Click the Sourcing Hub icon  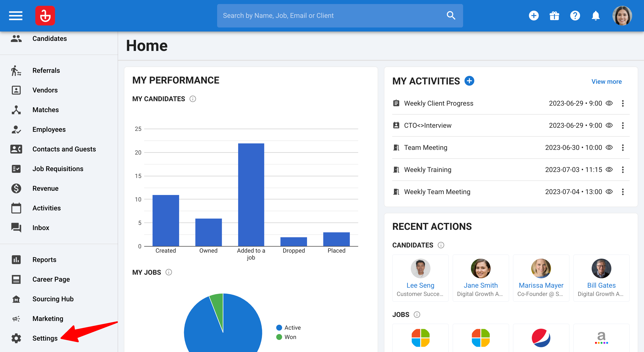[x=16, y=299]
